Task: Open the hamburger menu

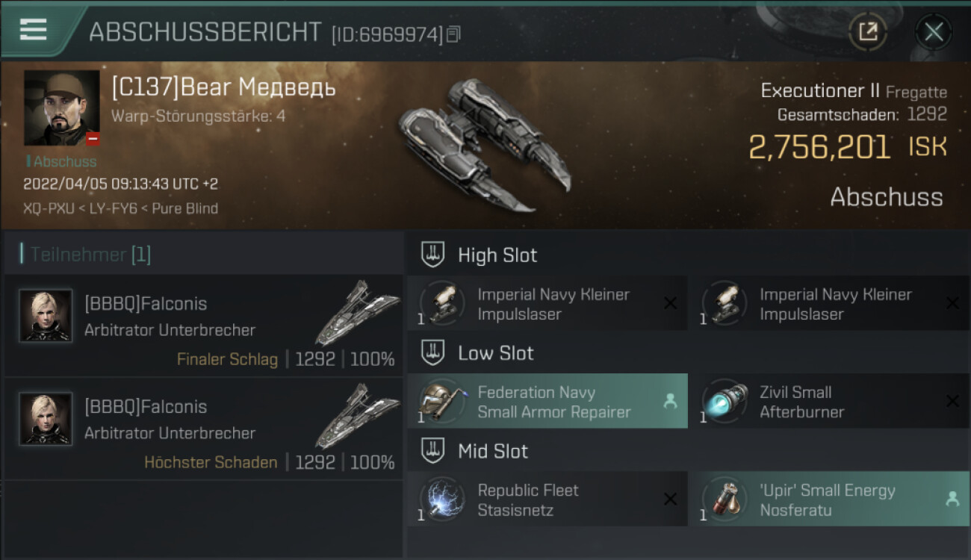Action: tap(34, 30)
